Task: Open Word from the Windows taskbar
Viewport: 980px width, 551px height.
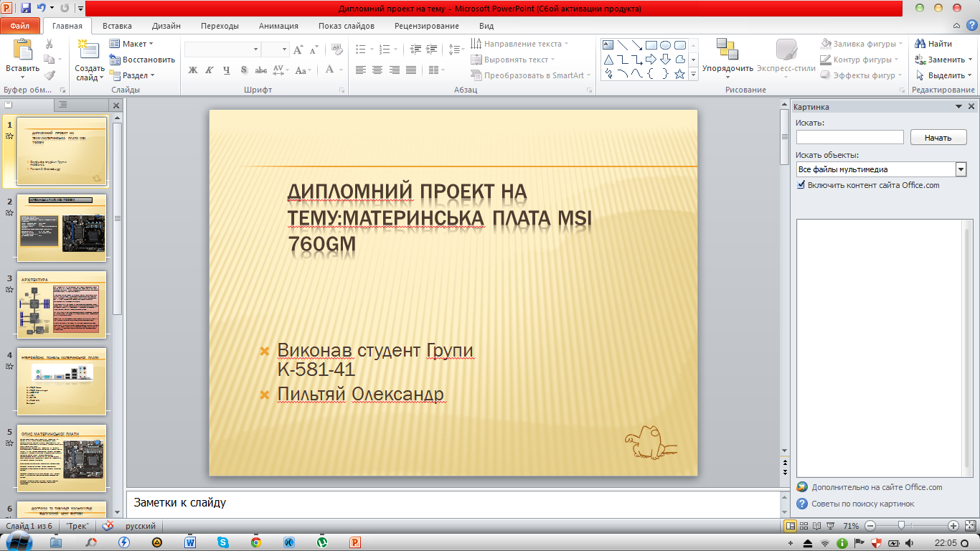Action: pos(190,542)
